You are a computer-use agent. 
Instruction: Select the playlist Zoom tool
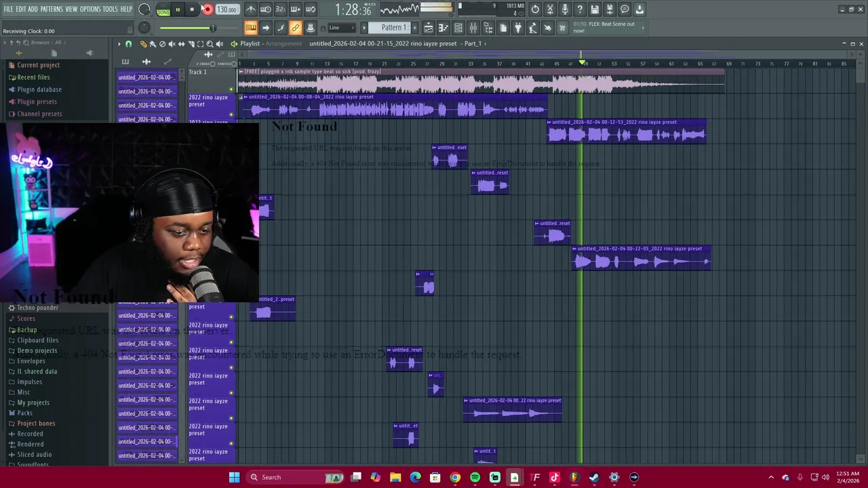click(x=210, y=44)
